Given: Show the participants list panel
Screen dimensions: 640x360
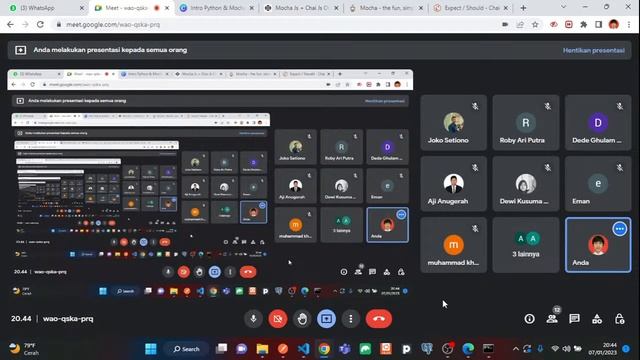Looking at the screenshot, I should pos(552,319).
